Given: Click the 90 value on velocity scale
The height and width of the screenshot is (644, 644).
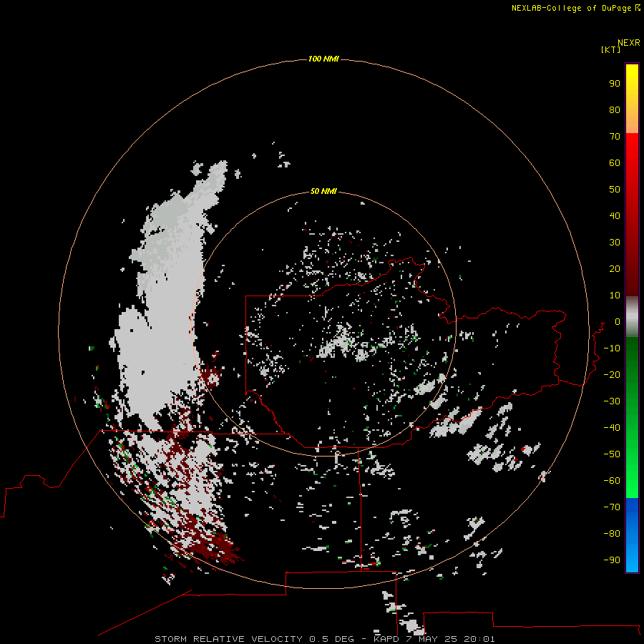Looking at the screenshot, I should click(615, 84).
